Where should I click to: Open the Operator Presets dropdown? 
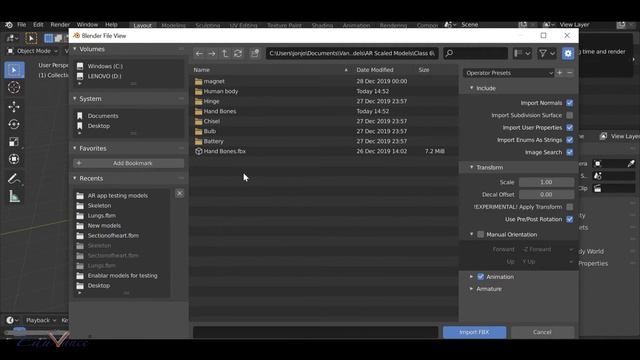(508, 73)
